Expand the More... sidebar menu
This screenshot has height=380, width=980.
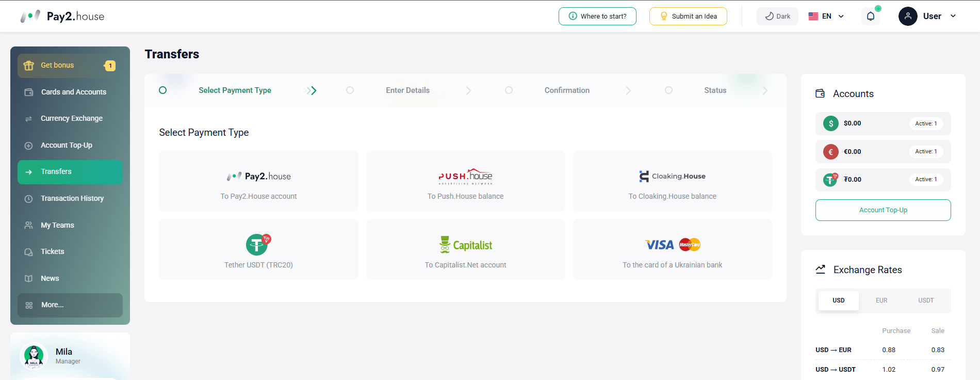tap(70, 305)
